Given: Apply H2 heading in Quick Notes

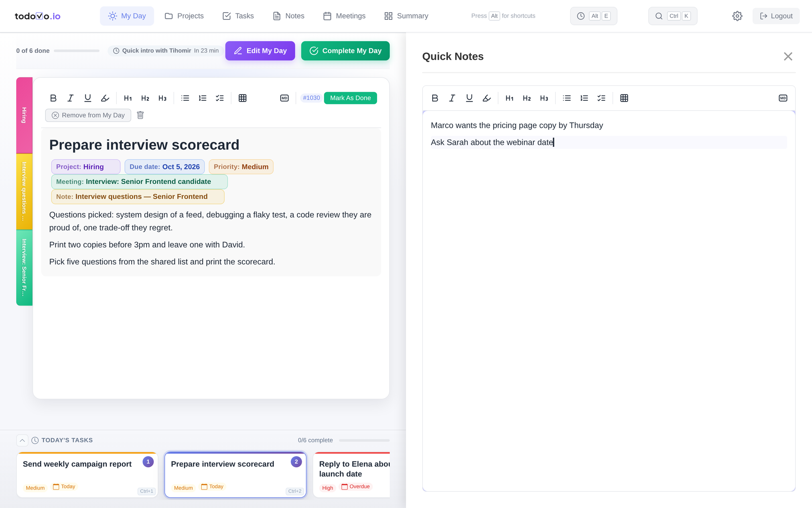Looking at the screenshot, I should (x=527, y=98).
